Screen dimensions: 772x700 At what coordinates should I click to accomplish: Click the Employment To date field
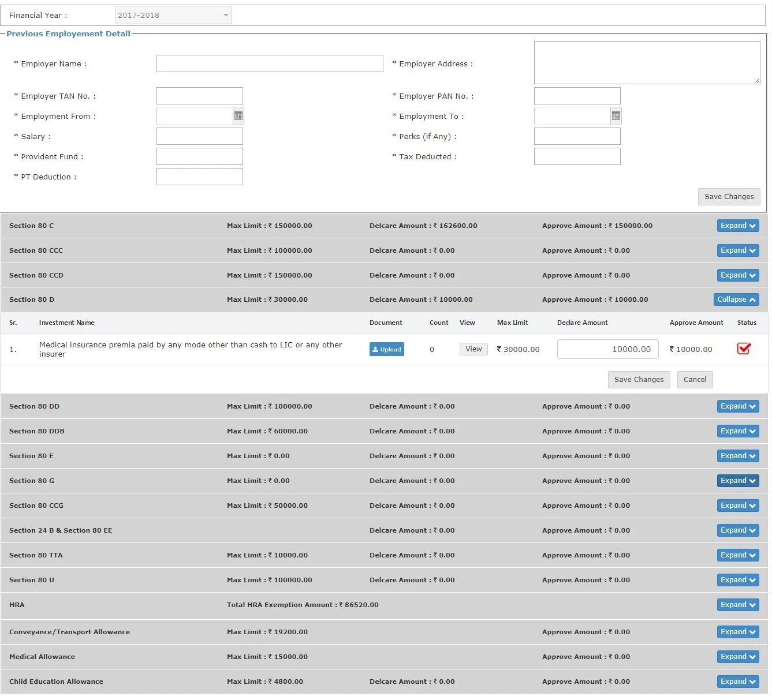click(x=572, y=116)
